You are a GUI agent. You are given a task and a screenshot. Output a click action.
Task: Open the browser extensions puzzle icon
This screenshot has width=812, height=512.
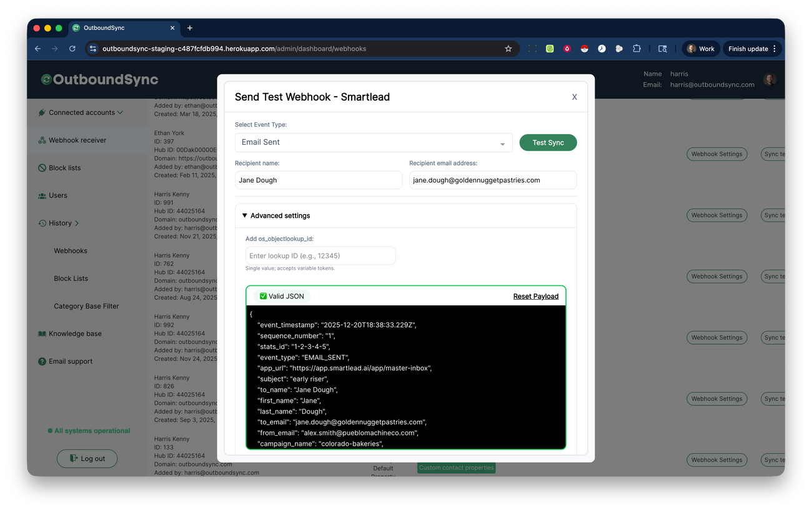coord(636,48)
